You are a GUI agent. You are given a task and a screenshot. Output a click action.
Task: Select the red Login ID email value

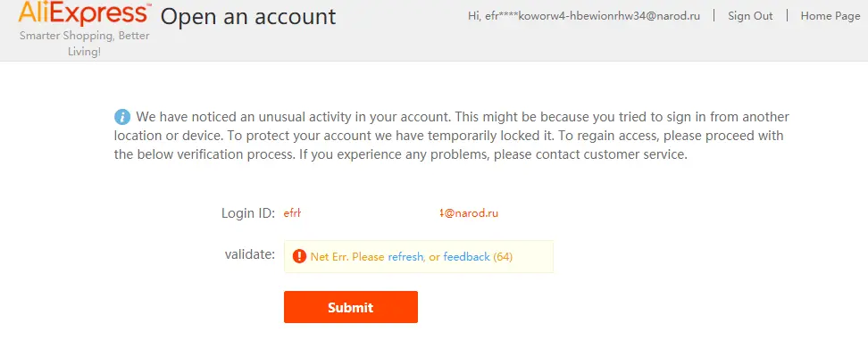pyautogui.click(x=391, y=213)
